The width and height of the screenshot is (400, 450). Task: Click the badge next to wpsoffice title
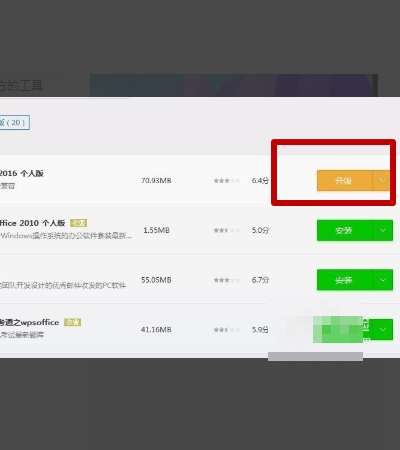point(73,322)
